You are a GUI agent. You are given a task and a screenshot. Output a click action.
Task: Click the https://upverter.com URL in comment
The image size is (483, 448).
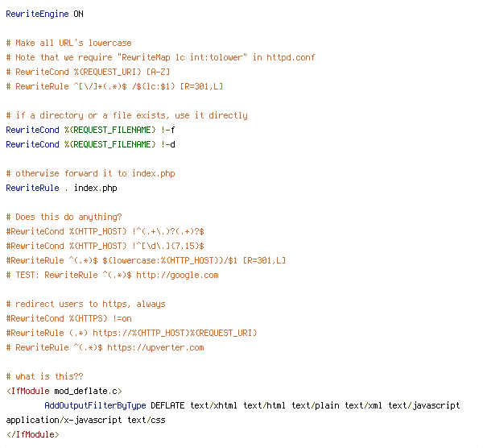click(155, 347)
